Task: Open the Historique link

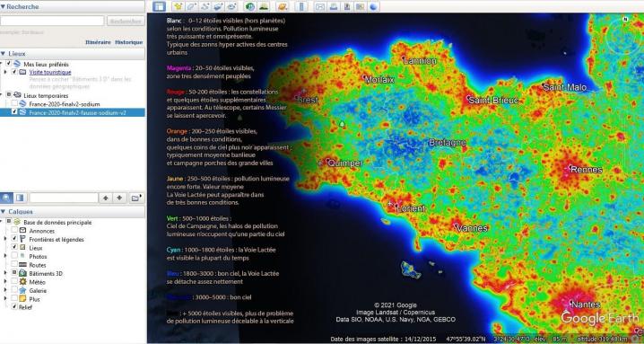Action: pyautogui.click(x=128, y=42)
